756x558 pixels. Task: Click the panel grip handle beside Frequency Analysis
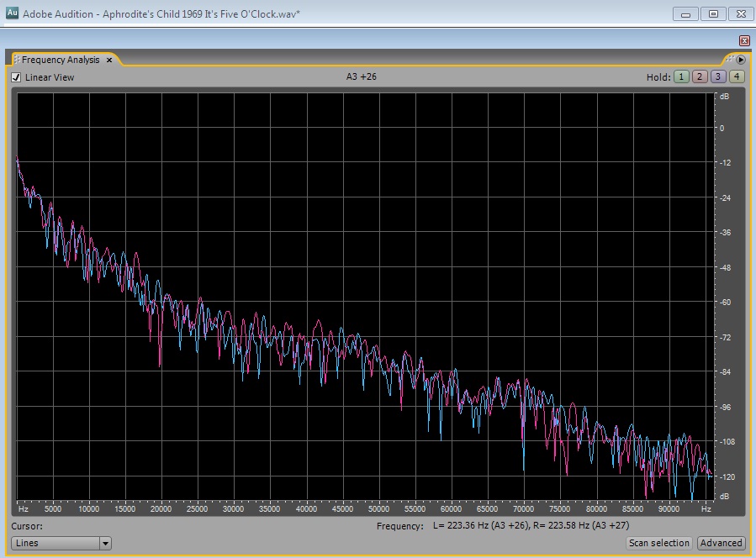(x=16, y=61)
